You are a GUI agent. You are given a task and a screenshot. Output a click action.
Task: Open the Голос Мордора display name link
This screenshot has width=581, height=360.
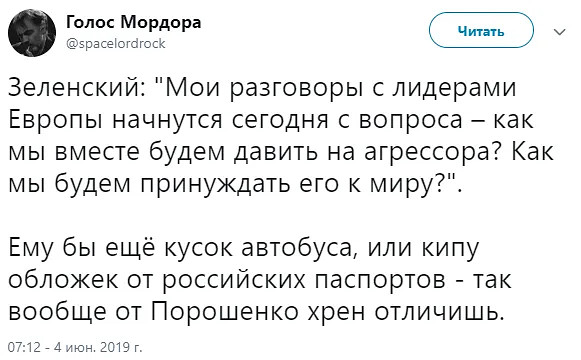pyautogui.click(x=134, y=23)
